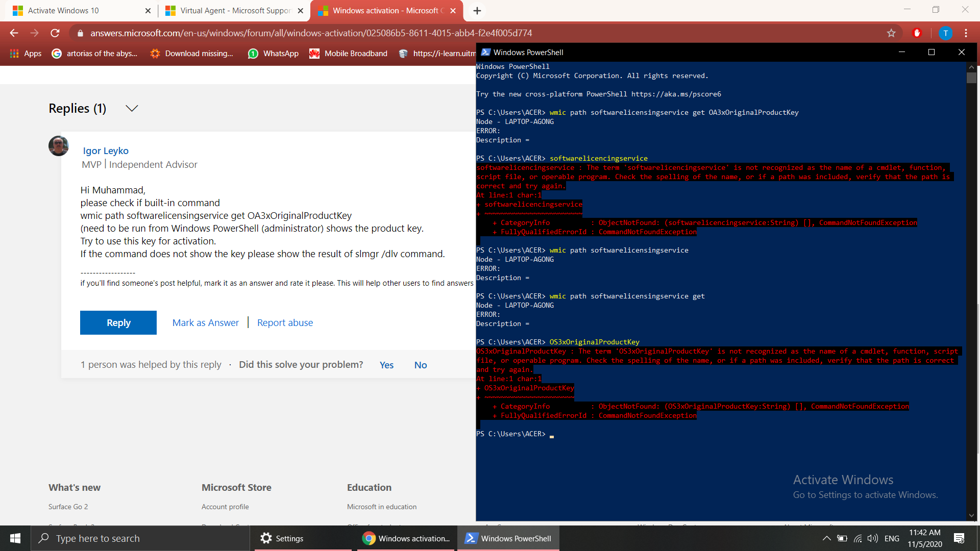The height and width of the screenshot is (551, 980).
Task: Click the 'Report abuse' link
Action: point(284,322)
